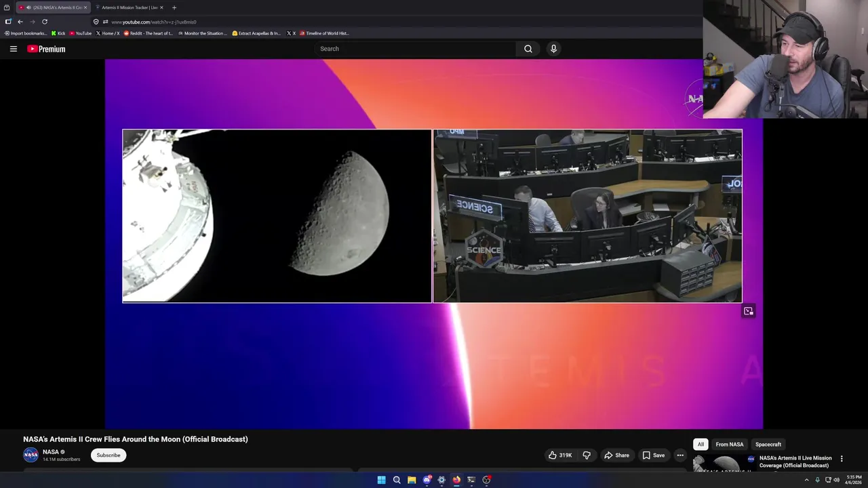Click the youtube.com address bar URL

click(154, 22)
